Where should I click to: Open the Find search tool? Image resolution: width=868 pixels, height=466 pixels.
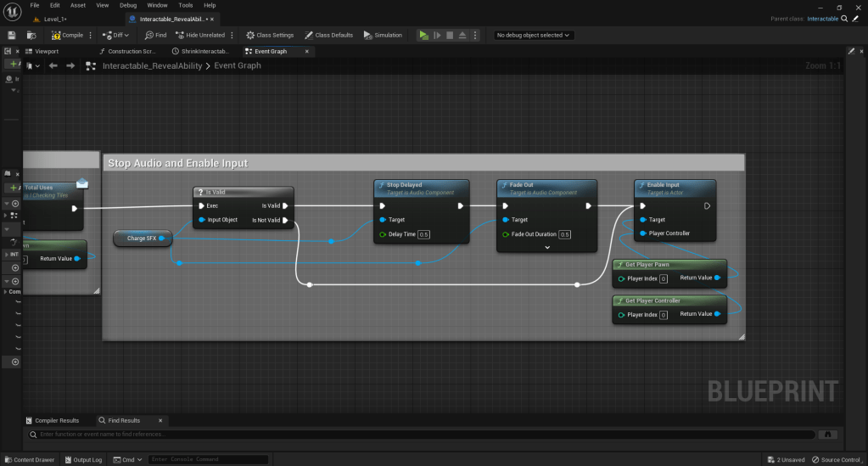click(155, 35)
